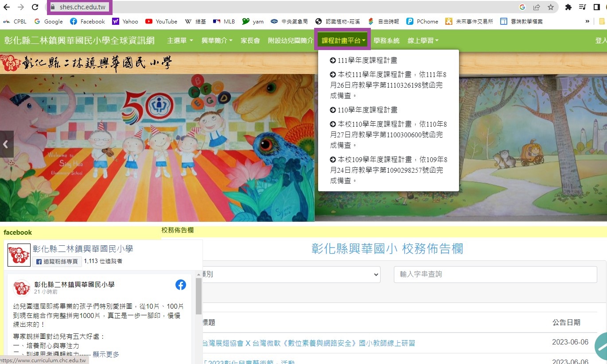Open the Extensions puzzle-piece icon
Image resolution: width=607 pixels, height=364 pixels.
(568, 7)
